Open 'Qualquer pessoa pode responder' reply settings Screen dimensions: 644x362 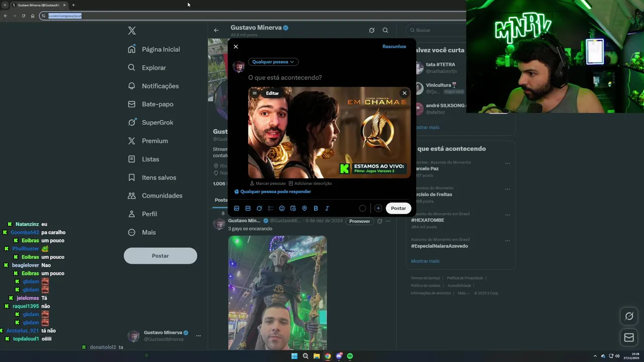tap(272, 192)
